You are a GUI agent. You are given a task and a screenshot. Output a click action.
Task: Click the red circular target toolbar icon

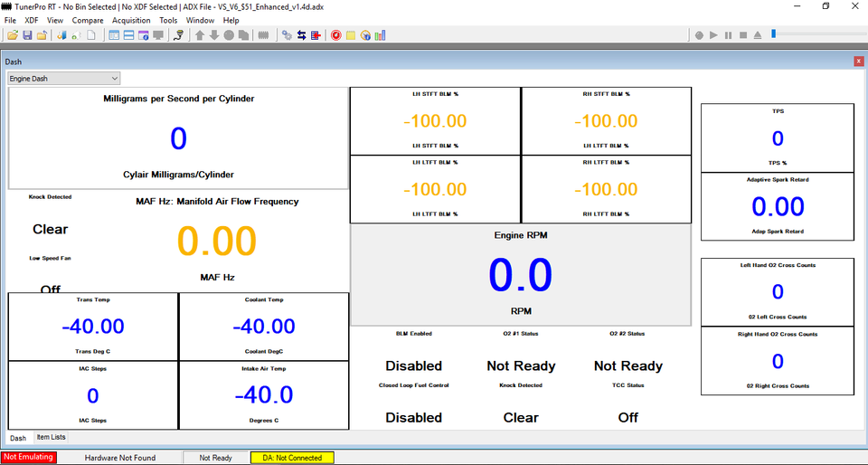point(335,35)
